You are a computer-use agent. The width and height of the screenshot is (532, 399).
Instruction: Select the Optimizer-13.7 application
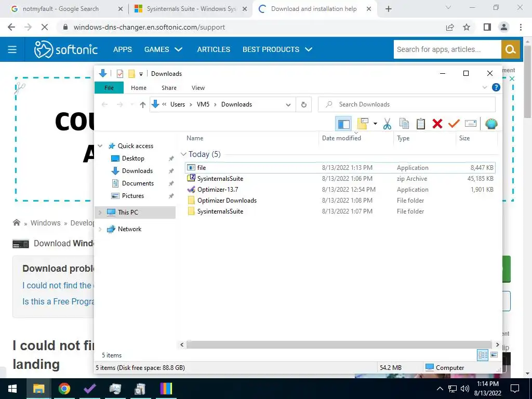pos(340,189)
